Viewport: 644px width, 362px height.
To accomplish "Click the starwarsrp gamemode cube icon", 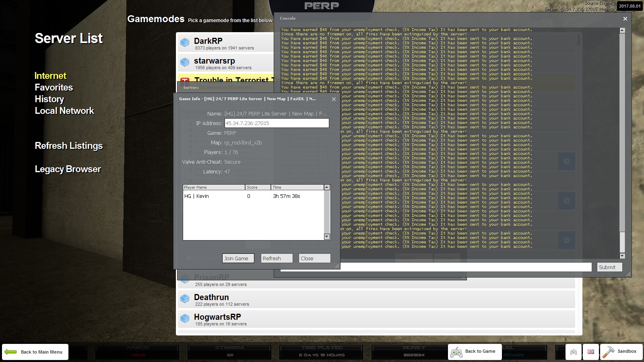I will [185, 62].
